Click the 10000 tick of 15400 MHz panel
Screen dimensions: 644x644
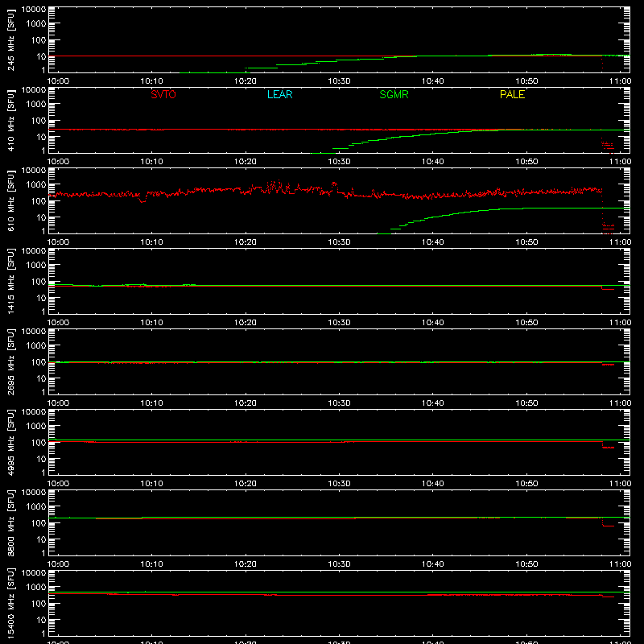[x=34, y=573]
